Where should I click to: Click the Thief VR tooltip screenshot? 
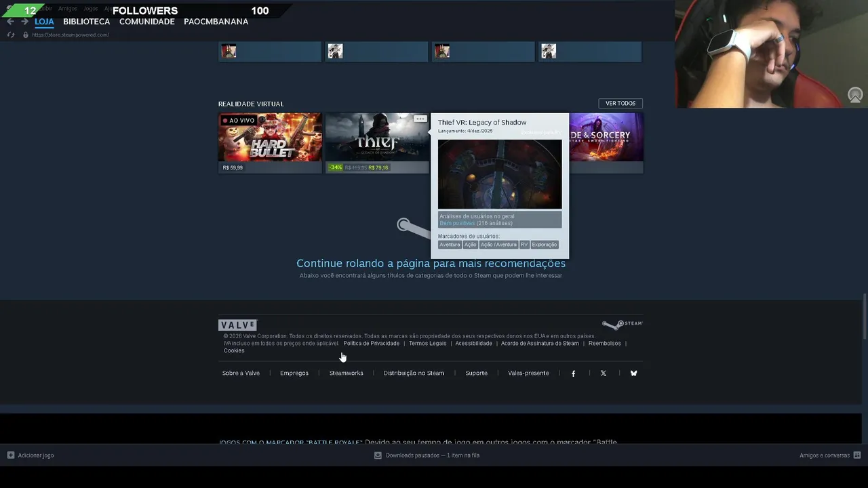coord(500,174)
